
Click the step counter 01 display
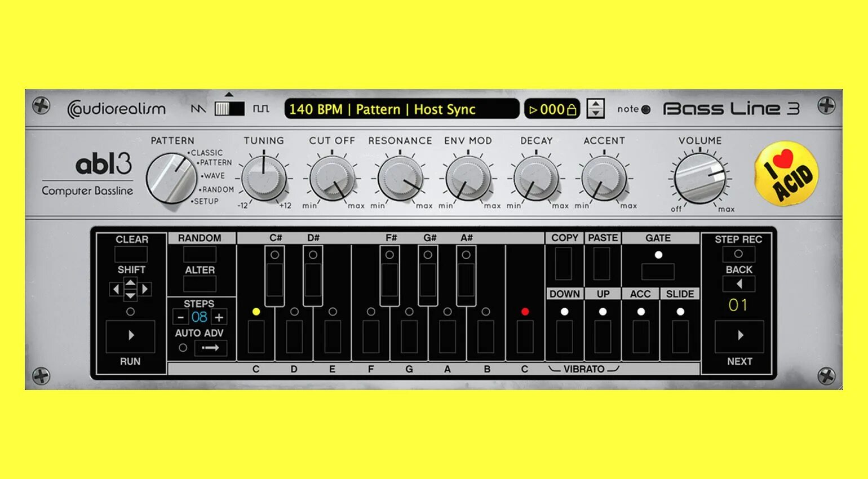tap(738, 305)
